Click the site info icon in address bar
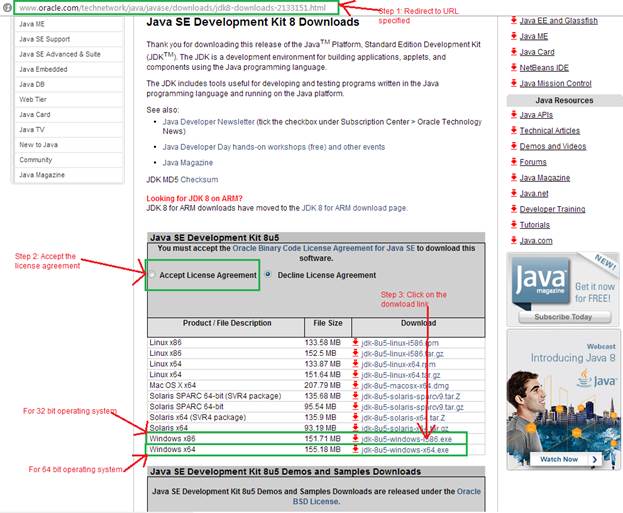This screenshot has height=513, width=623. coord(7,7)
